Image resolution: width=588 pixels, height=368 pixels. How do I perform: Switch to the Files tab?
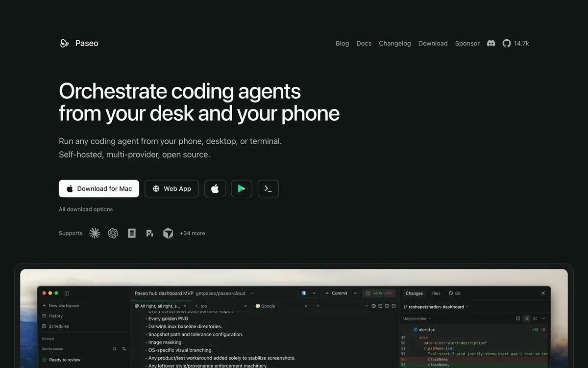click(x=436, y=293)
